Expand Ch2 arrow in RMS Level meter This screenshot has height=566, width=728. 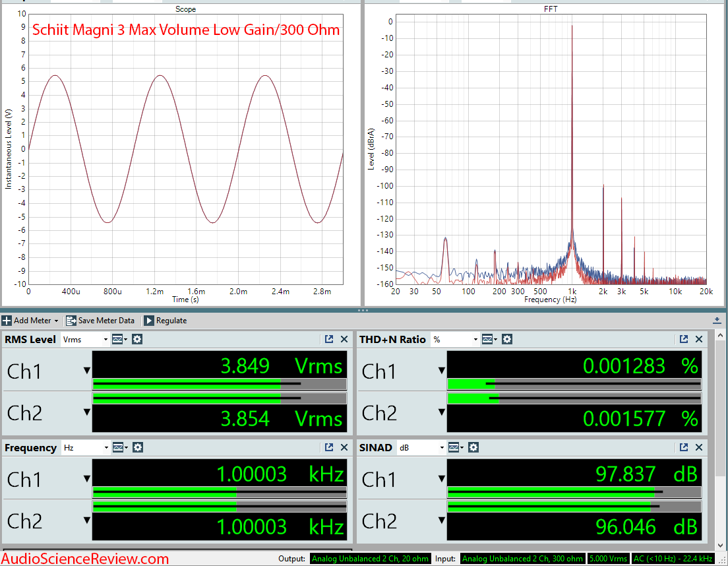point(87,412)
